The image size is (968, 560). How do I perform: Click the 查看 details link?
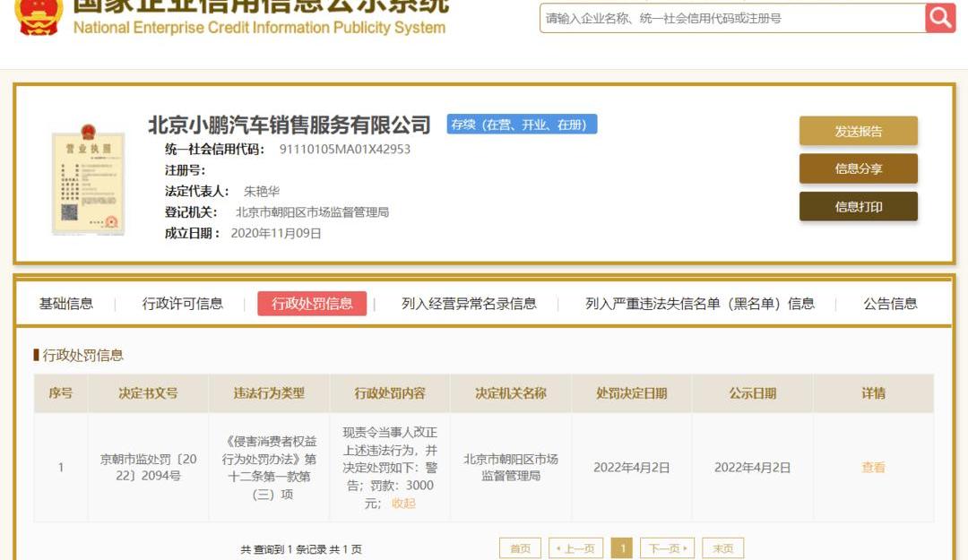coord(873,468)
